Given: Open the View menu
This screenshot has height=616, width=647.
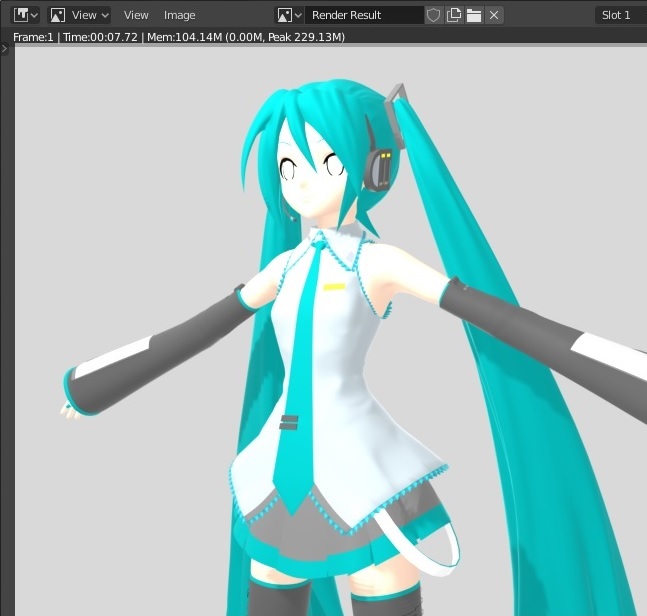Looking at the screenshot, I should click(x=136, y=15).
